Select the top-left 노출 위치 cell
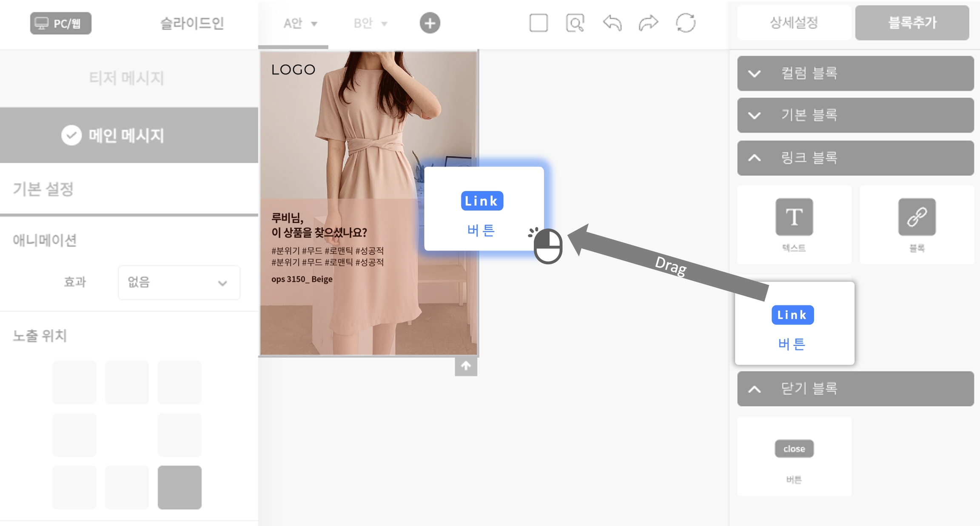The image size is (980, 526). (74, 382)
